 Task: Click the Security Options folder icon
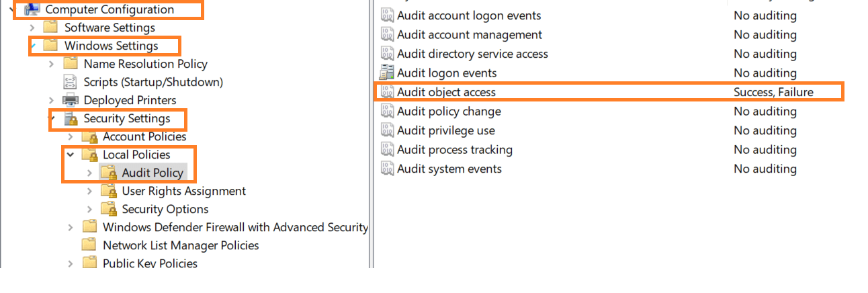(x=109, y=209)
